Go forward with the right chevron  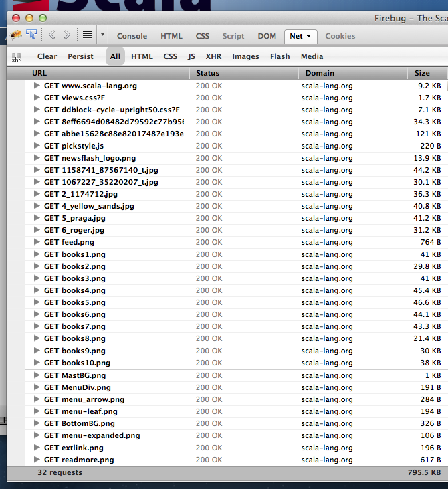[67, 35]
